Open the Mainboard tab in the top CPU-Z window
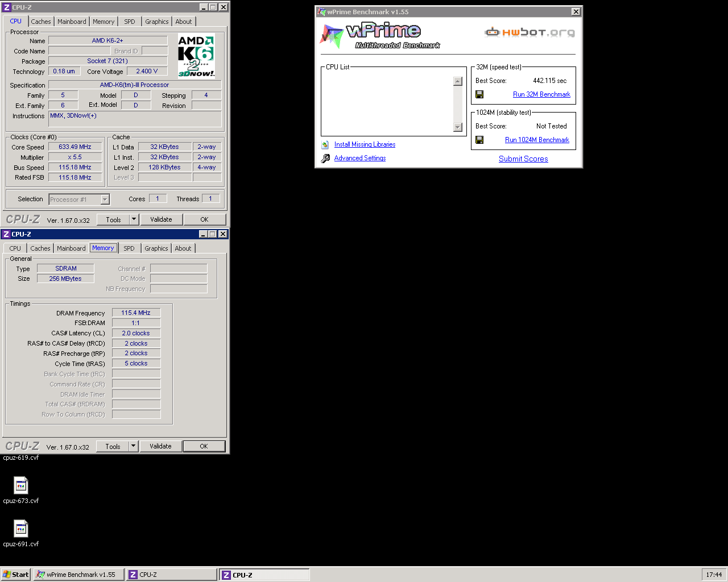 pos(72,22)
